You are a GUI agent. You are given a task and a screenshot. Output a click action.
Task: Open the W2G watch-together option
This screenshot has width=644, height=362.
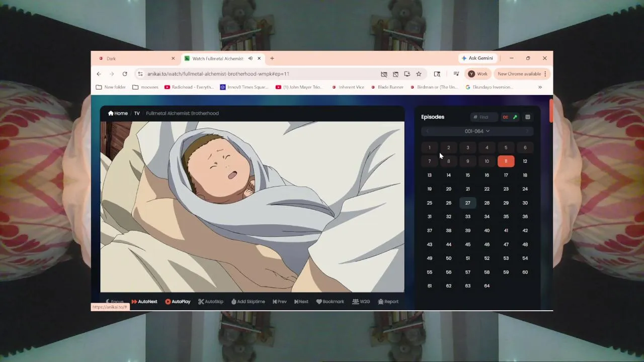(x=361, y=302)
